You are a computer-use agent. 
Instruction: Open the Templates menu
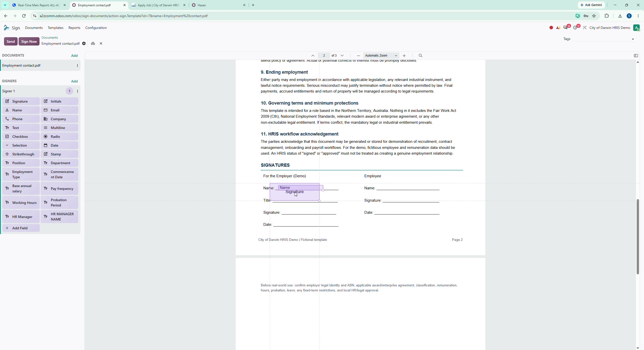(56, 28)
